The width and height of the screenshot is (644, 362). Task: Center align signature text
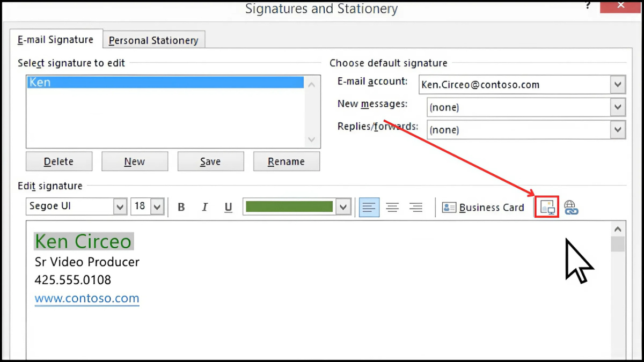[x=392, y=207]
